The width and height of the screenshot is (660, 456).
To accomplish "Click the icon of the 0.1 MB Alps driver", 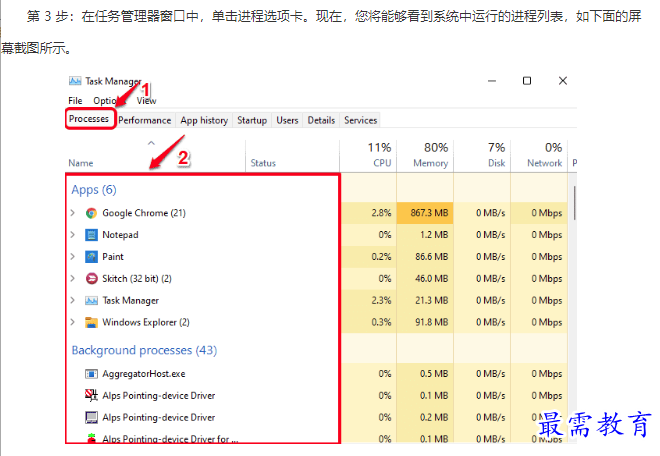I will tap(91, 396).
